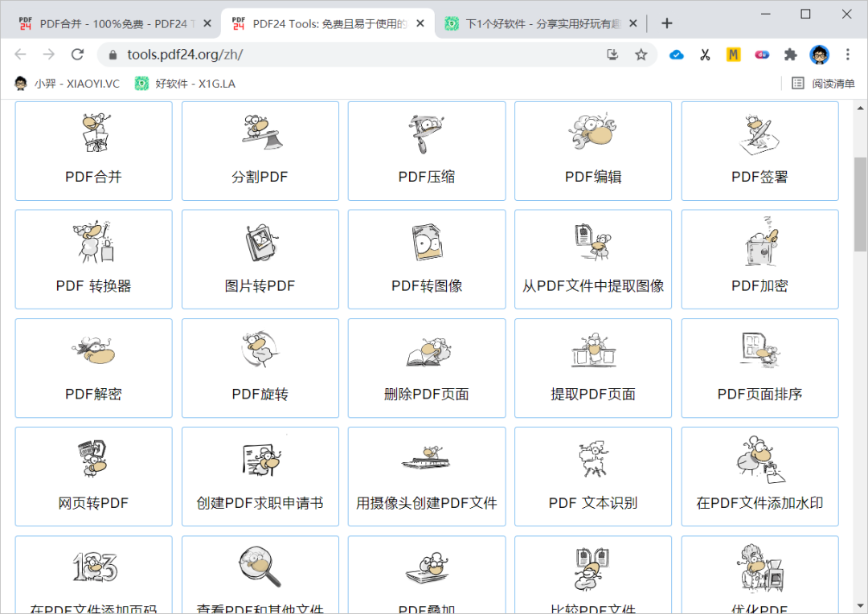Open a new browser tab
The image size is (868, 614).
tap(667, 23)
